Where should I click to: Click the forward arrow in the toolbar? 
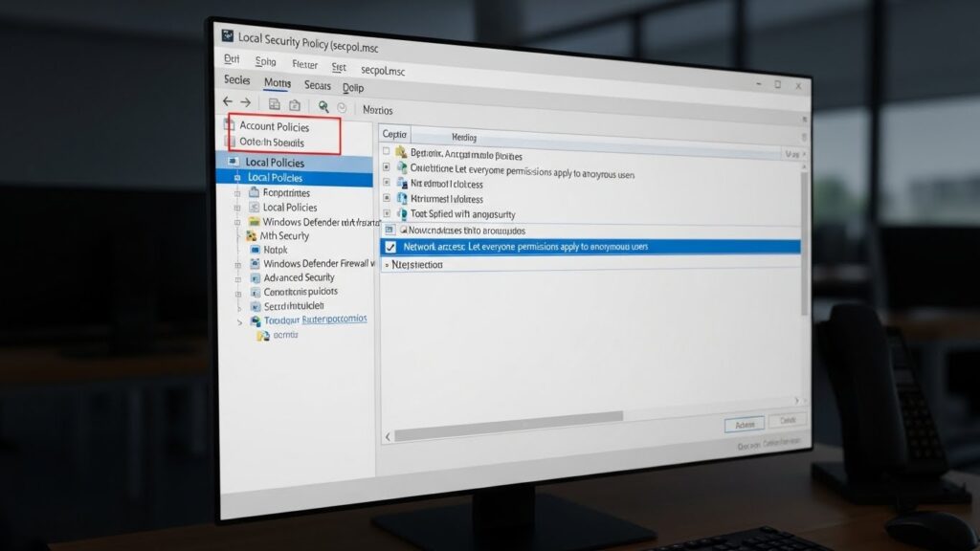(x=245, y=102)
